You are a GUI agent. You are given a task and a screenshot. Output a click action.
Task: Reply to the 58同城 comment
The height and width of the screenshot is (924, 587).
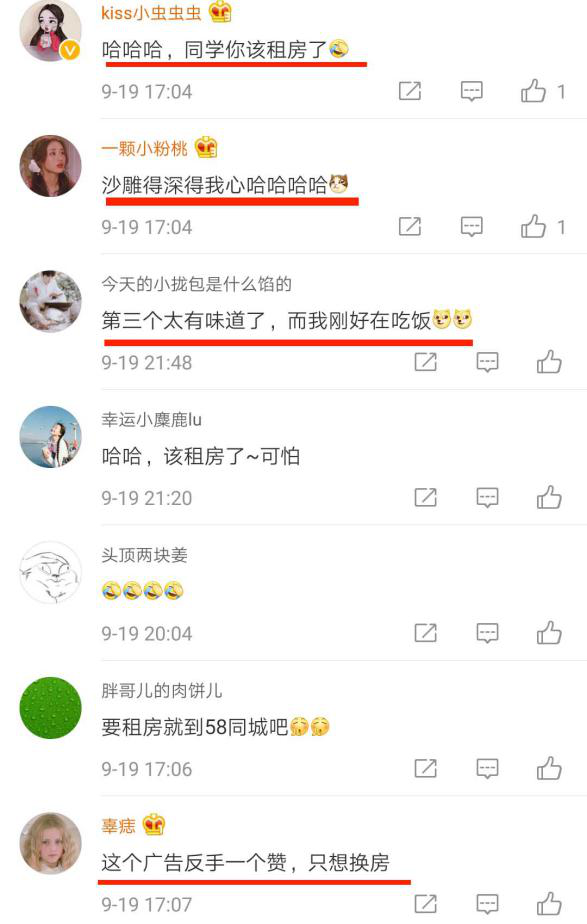487,768
